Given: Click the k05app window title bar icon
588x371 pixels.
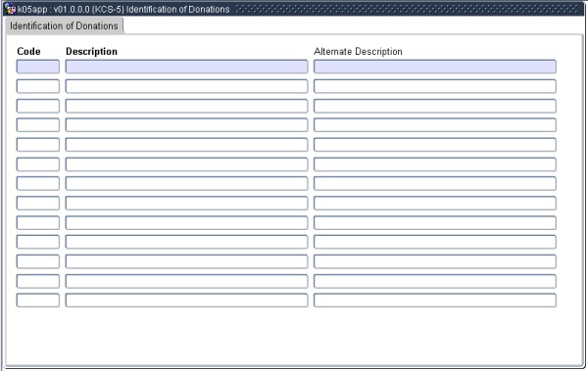Looking at the screenshot, I should click(10, 9).
